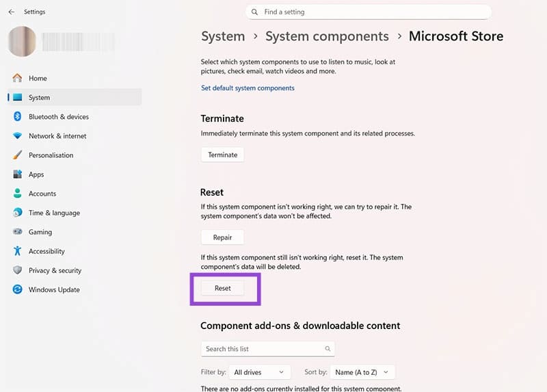Click the System monitor icon
The image size is (547, 392).
18,97
